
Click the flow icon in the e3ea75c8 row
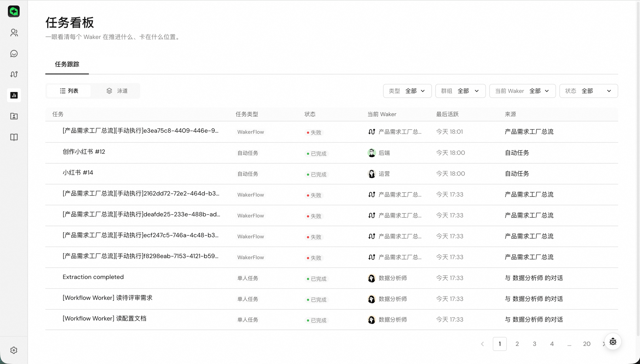pos(372,132)
